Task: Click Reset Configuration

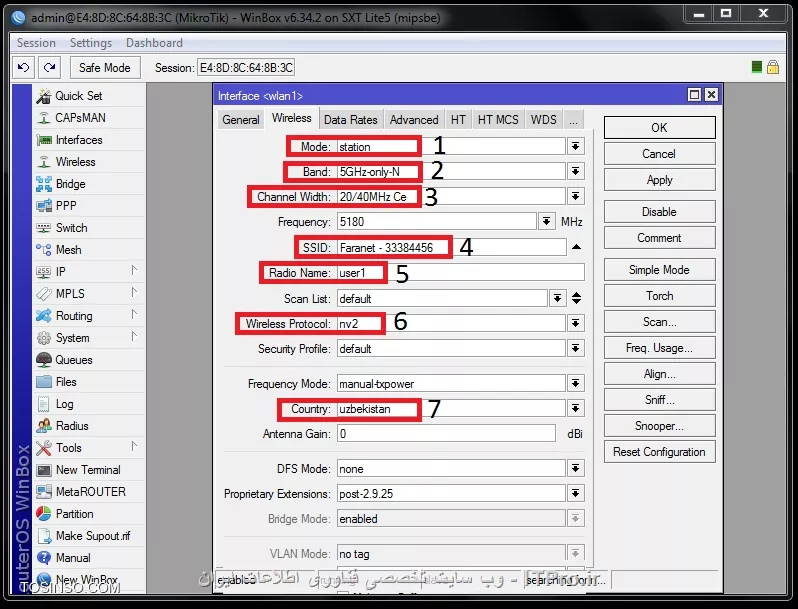Action: (x=660, y=452)
